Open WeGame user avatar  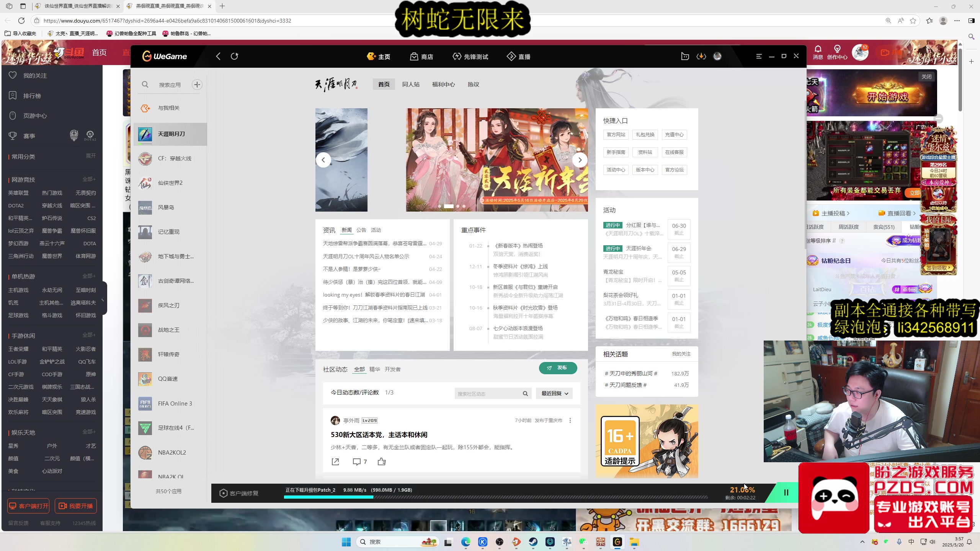[x=717, y=56]
